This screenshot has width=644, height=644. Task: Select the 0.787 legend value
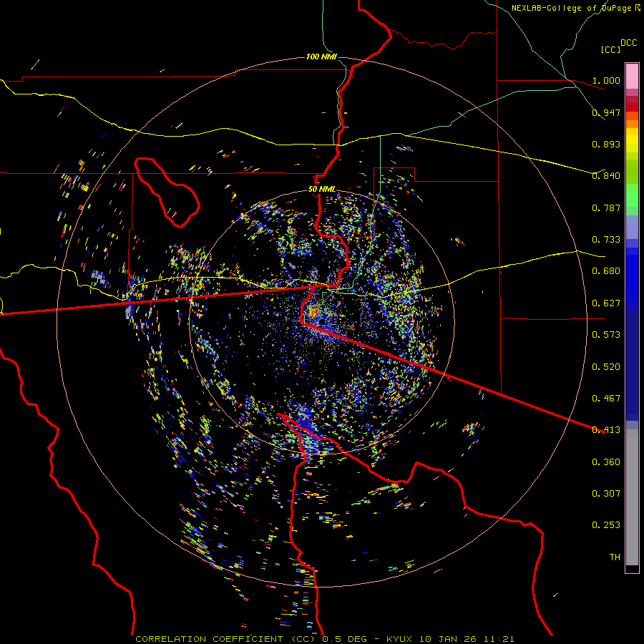tap(606, 208)
